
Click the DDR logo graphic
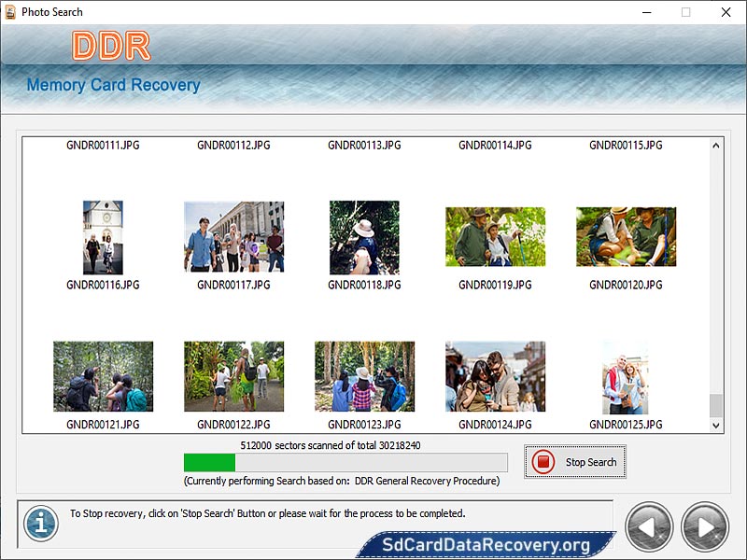tap(112, 43)
